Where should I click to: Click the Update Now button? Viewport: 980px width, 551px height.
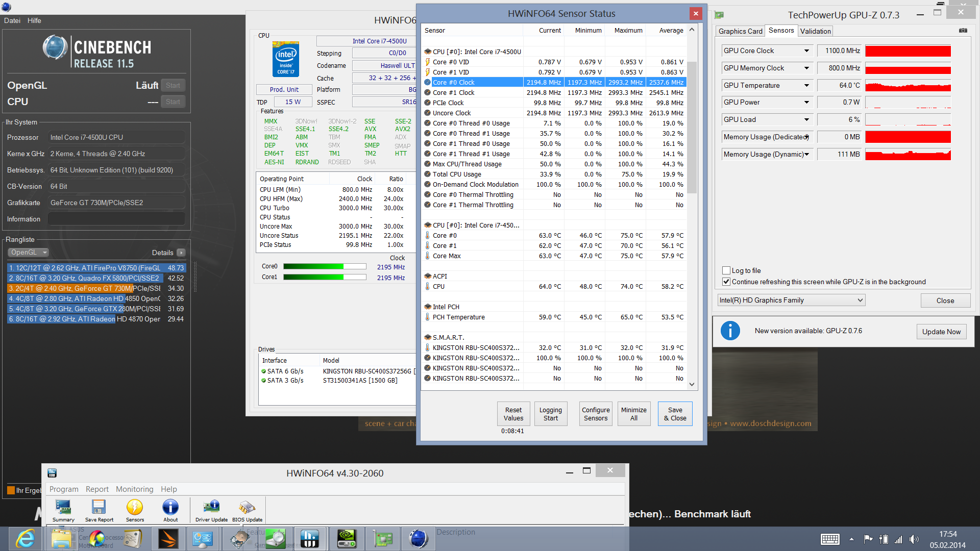[941, 332]
